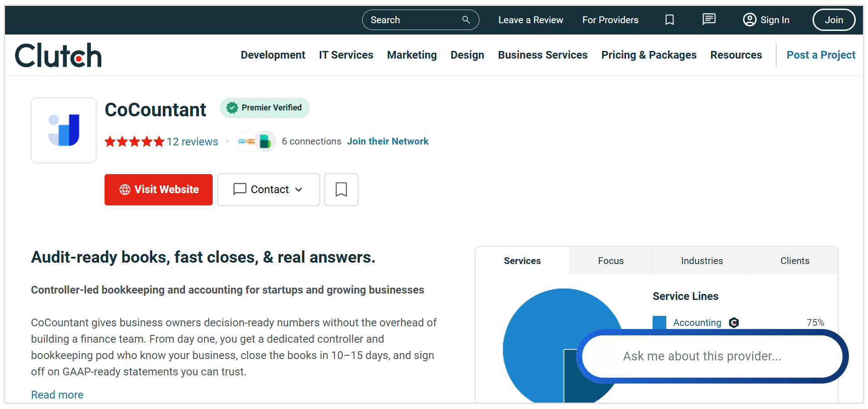Open messages icon in top bar

click(x=709, y=19)
